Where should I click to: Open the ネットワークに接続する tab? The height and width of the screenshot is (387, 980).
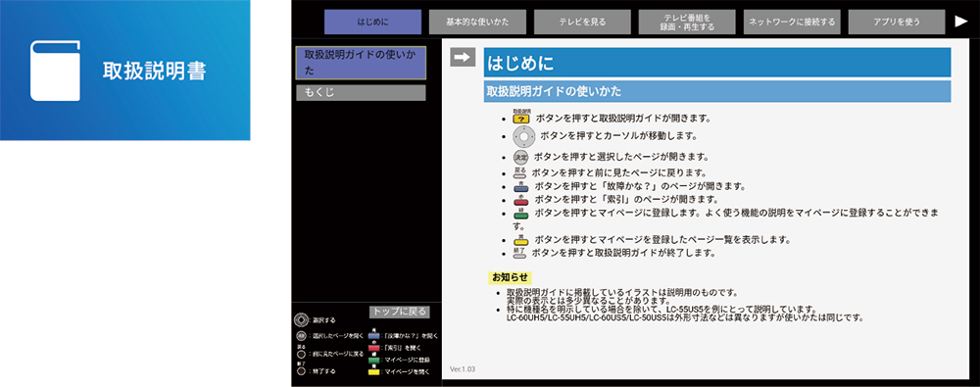tap(792, 22)
